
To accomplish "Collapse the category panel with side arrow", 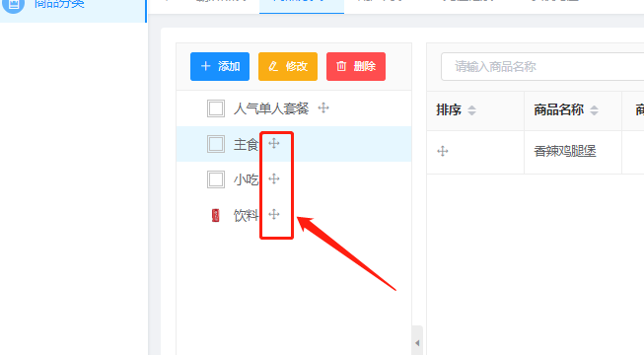I will click(417, 343).
